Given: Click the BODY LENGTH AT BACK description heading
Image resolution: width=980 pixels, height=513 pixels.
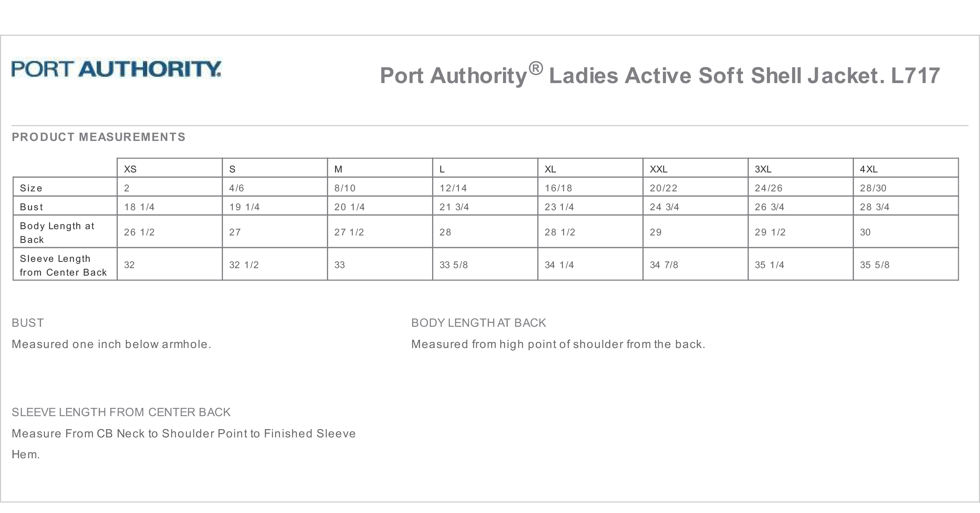Looking at the screenshot, I should (x=479, y=323).
